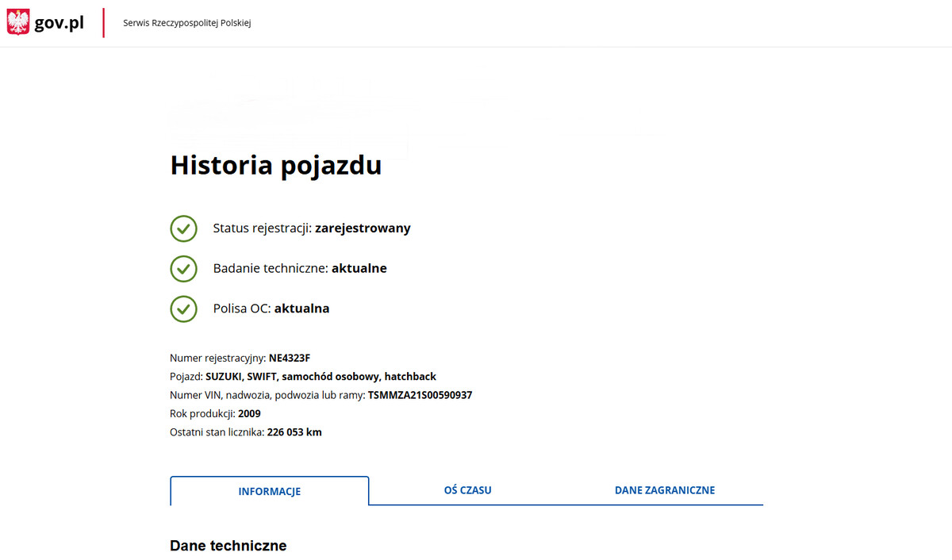Click the green checkmark beside Polisa OC
The image size is (952, 560).
(183, 309)
